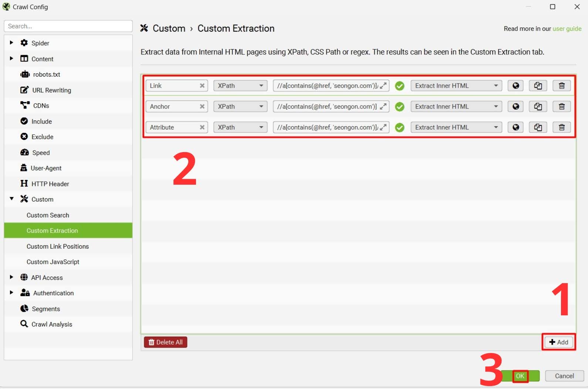Clear the Link name field

coord(202,86)
